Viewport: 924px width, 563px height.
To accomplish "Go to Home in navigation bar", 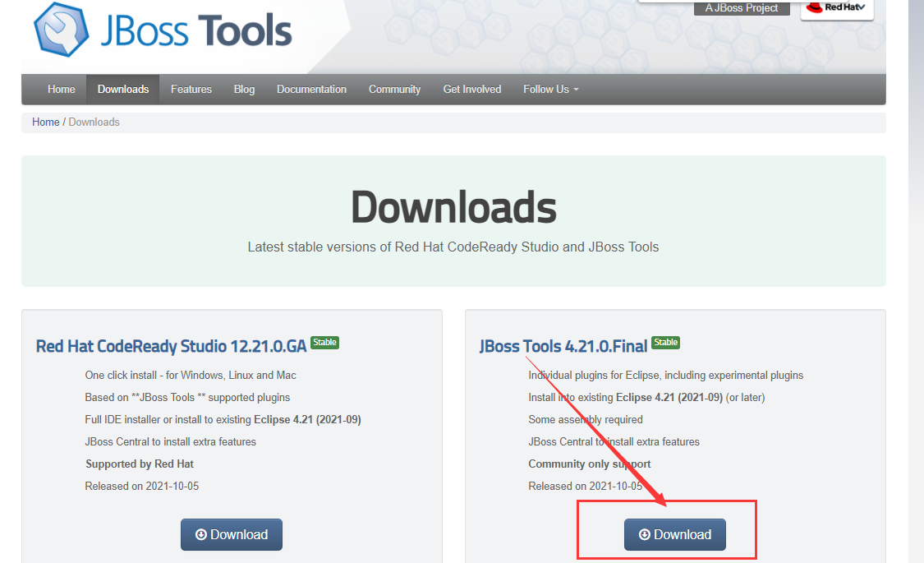I will coord(62,89).
